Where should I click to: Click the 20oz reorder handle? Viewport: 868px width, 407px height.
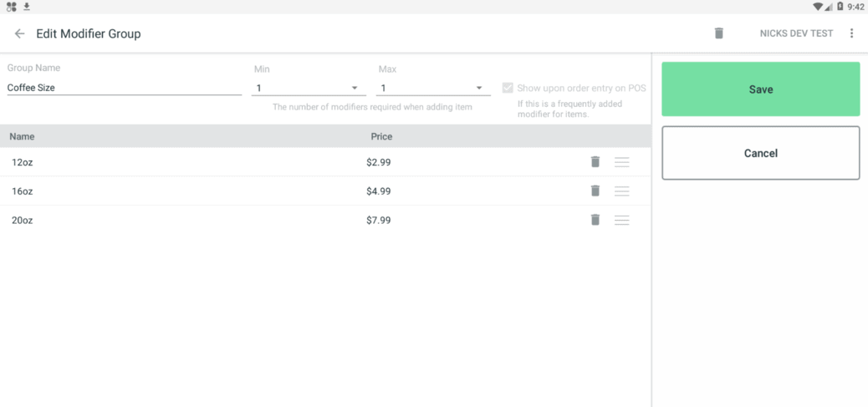621,221
